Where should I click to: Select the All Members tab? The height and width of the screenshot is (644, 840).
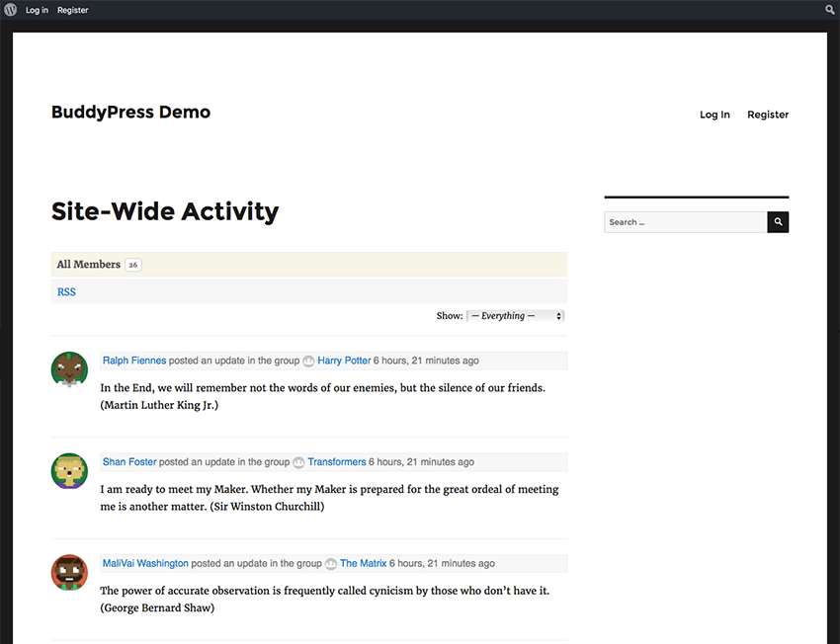click(x=89, y=264)
